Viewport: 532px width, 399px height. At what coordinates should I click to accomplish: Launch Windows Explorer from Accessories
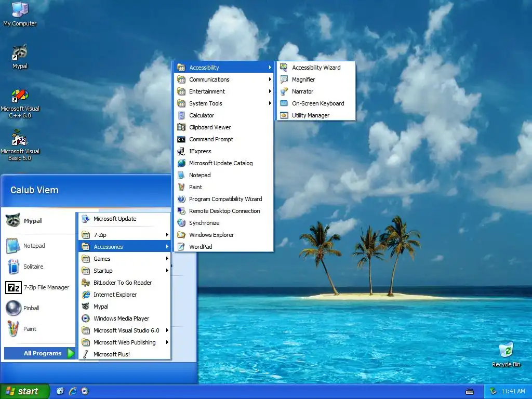tap(223, 235)
